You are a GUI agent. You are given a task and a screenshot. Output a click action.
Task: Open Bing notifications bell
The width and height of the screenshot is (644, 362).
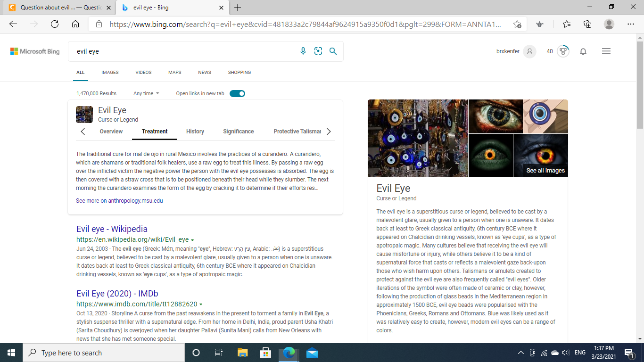[x=583, y=51]
